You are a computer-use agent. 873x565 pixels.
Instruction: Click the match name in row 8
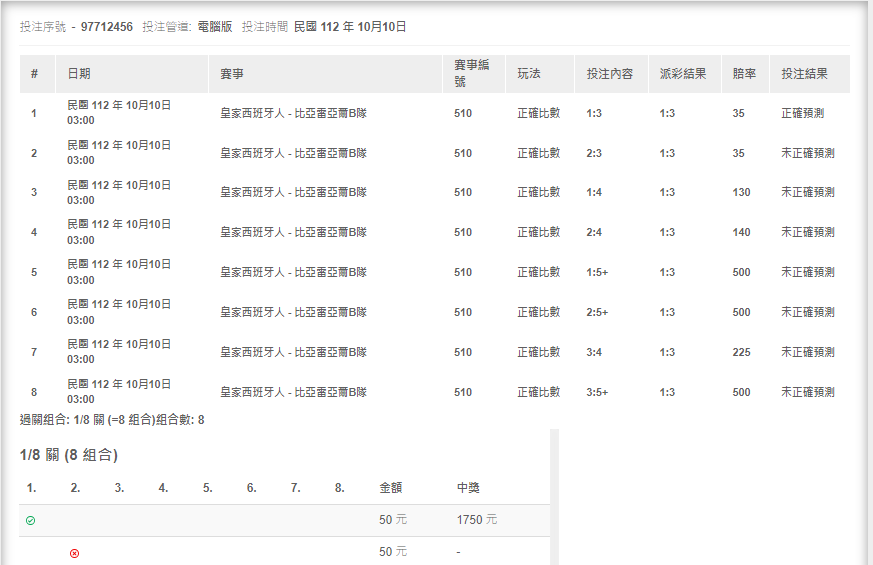pyautogui.click(x=293, y=392)
